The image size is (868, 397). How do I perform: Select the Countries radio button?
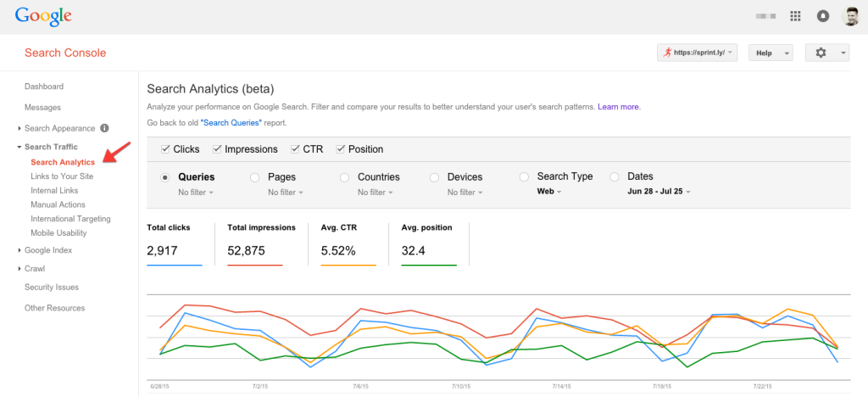point(344,178)
